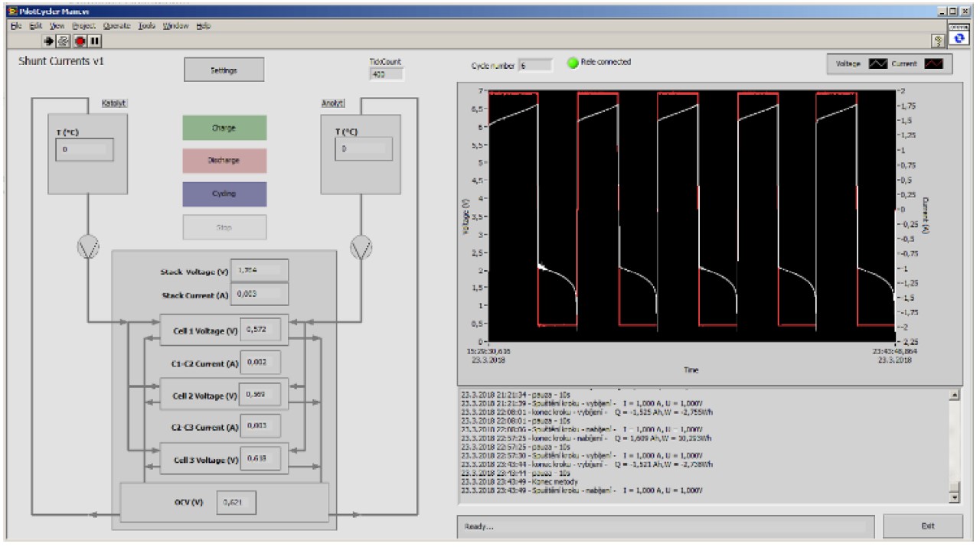This screenshot has height=547, width=980.
Task: Click the Cell 2 Voltage value
Action: tap(260, 395)
